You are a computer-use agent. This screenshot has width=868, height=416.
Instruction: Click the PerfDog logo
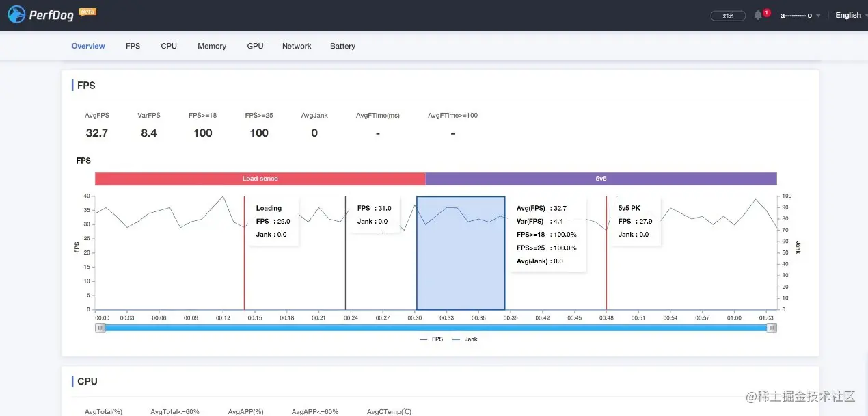tap(41, 15)
